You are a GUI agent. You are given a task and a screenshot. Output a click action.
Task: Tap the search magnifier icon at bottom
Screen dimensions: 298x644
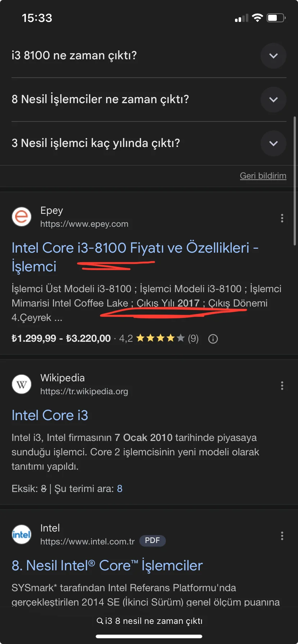(100, 621)
